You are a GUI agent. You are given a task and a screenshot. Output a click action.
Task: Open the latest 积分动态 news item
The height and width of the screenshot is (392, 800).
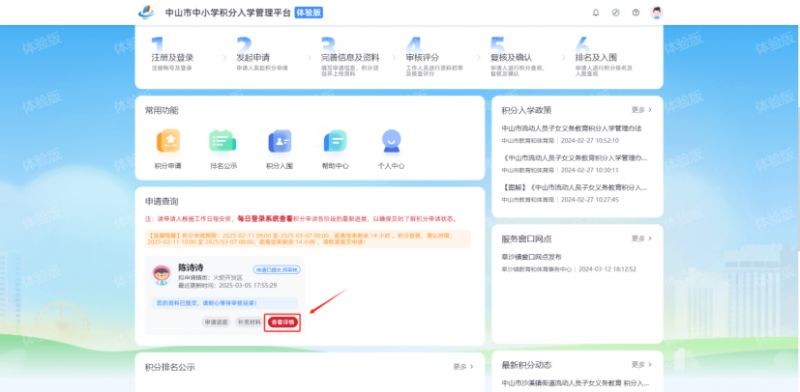(x=575, y=382)
